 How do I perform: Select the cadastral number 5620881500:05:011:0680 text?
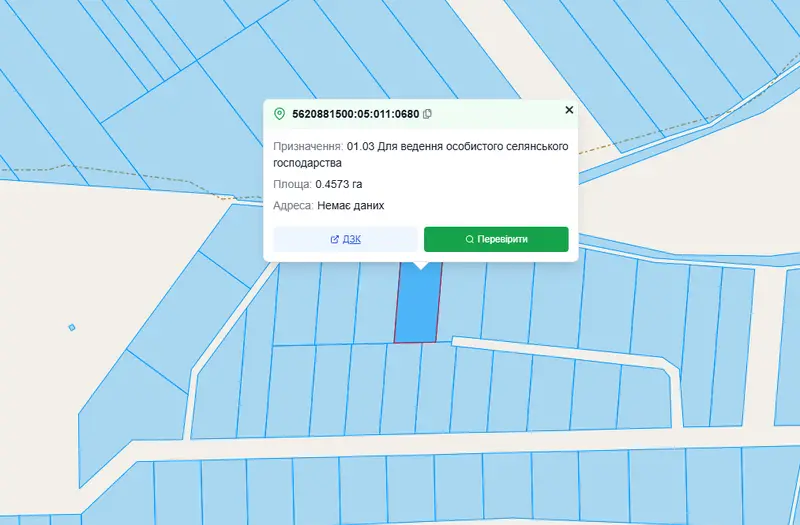(x=356, y=114)
